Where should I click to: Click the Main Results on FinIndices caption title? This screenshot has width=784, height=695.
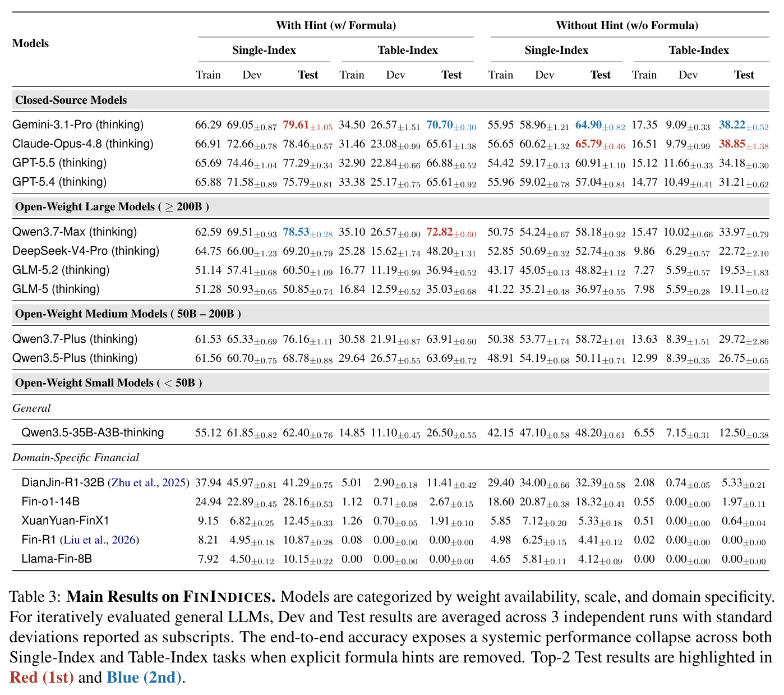171,596
